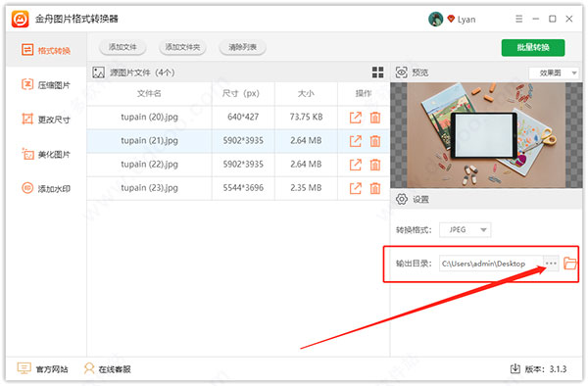Image resolution: width=588 pixels, height=386 pixels.
Task: Click the 5544*3696 size cell
Action: pyautogui.click(x=243, y=188)
